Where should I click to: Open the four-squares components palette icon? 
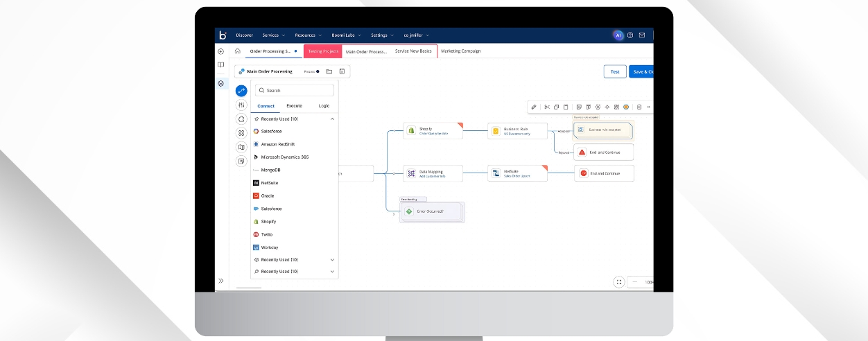(x=241, y=133)
